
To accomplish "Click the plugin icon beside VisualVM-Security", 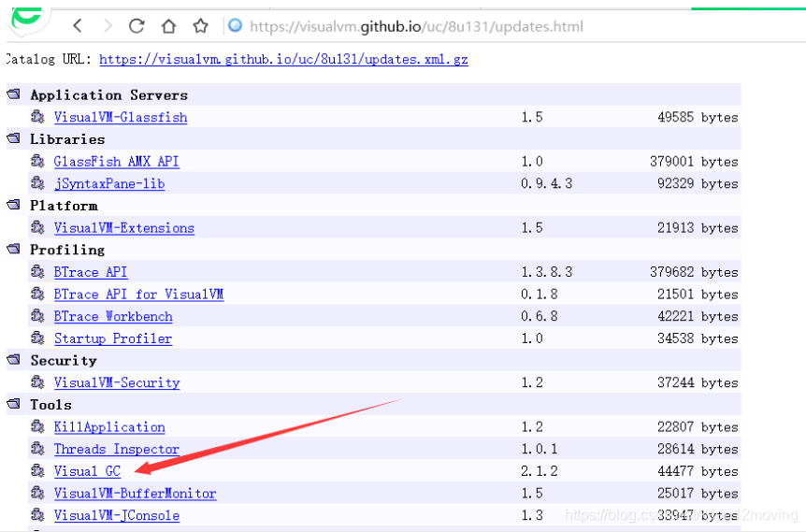I will [37, 381].
